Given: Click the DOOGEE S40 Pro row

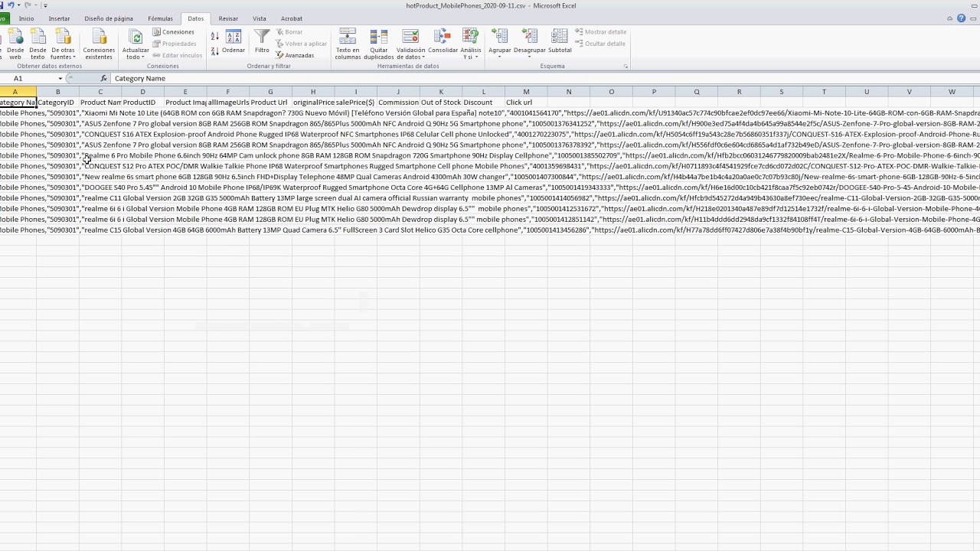Looking at the screenshot, I should coord(490,187).
